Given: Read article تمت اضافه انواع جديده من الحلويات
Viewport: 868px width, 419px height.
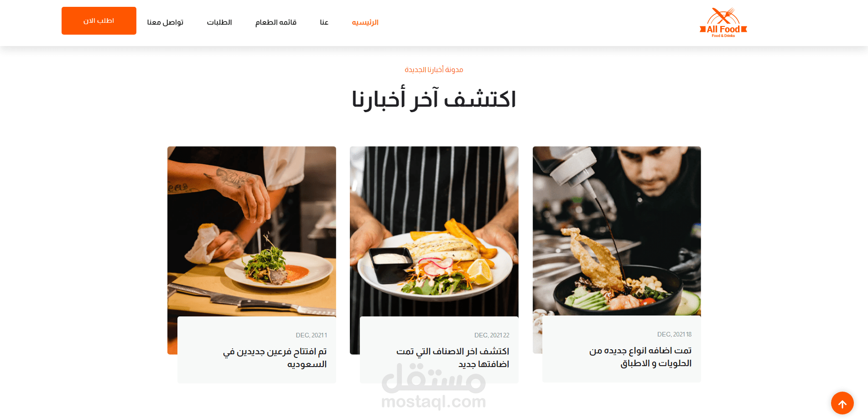Looking at the screenshot, I should (640, 357).
